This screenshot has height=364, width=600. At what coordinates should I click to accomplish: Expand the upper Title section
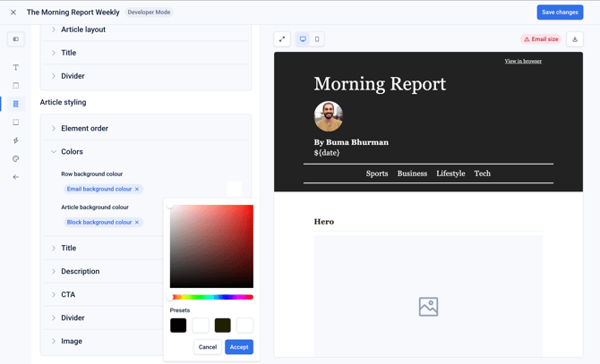145,53
